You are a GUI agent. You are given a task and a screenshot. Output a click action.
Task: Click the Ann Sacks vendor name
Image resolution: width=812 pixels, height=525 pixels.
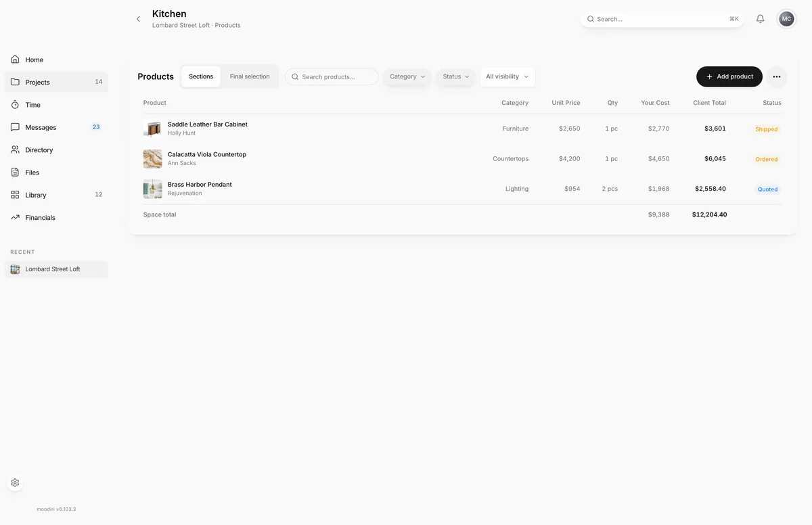(182, 164)
